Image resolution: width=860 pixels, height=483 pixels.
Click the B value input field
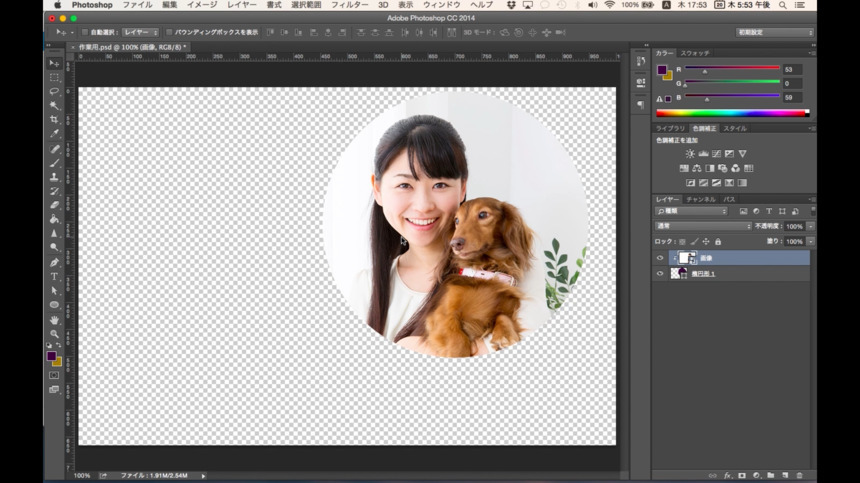pyautogui.click(x=793, y=98)
